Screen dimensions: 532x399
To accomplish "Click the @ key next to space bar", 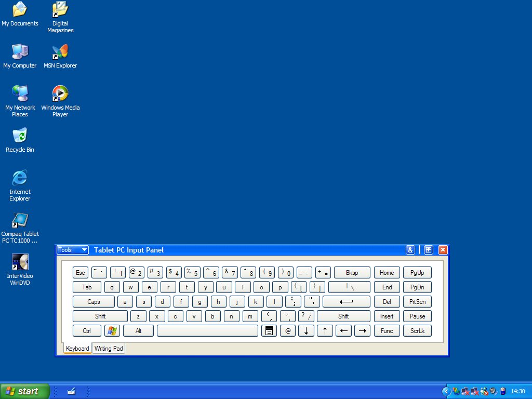I will tap(288, 331).
